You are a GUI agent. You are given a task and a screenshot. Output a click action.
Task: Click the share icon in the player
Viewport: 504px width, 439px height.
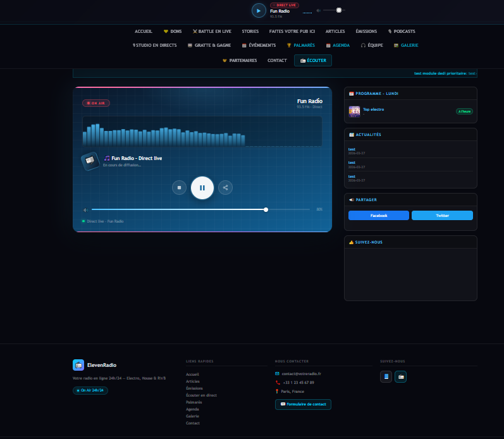[225, 188]
